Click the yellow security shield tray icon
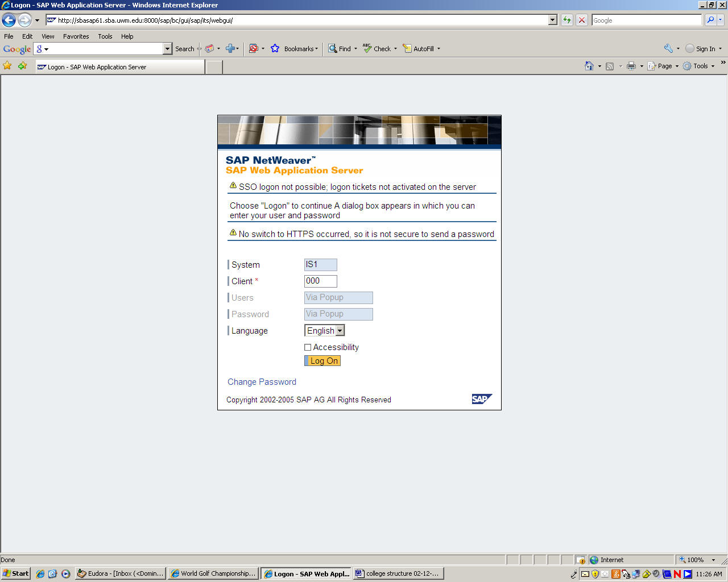This screenshot has height=582, width=728. [x=595, y=574]
